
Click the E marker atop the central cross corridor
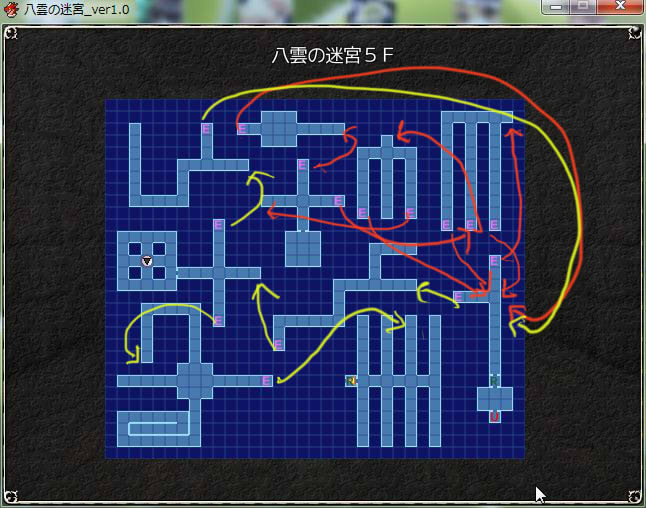pyautogui.click(x=302, y=165)
